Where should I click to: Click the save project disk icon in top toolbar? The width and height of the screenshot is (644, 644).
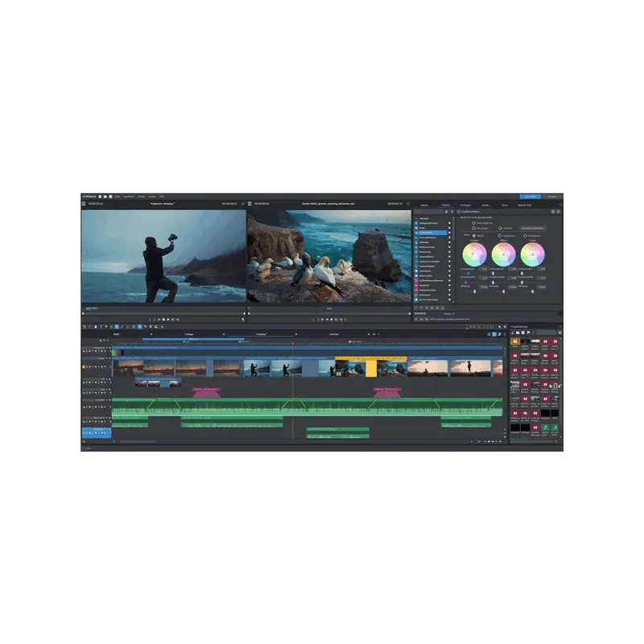tap(110, 196)
